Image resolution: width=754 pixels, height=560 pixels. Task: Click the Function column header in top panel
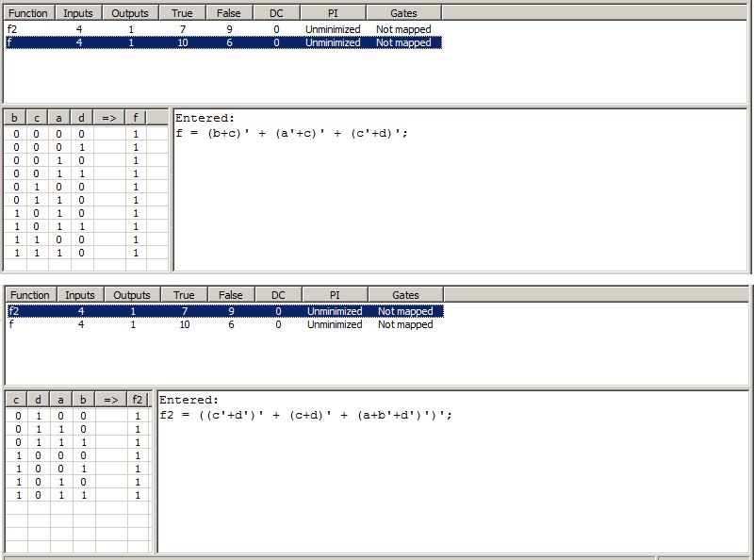point(27,12)
